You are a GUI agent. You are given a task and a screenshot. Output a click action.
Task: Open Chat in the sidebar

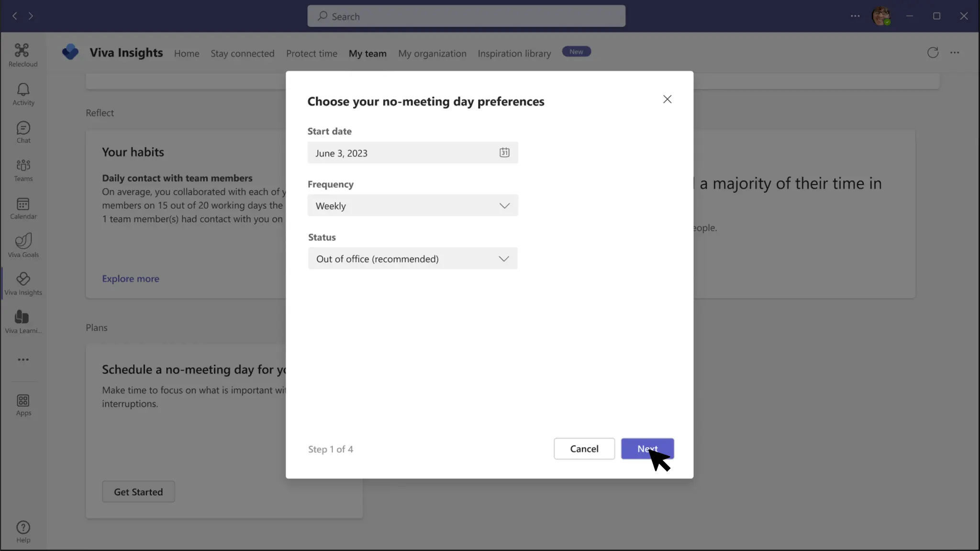coord(23,132)
